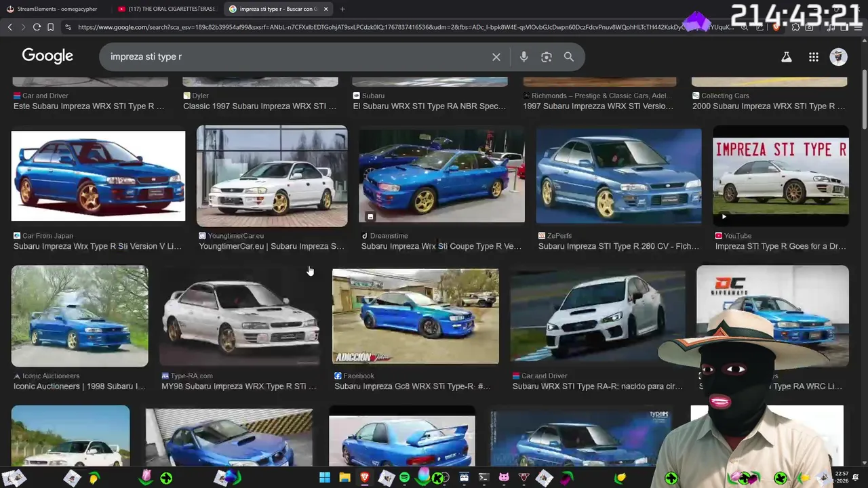This screenshot has width=868, height=488.
Task: Clear the search box with the X icon
Action: tap(496, 57)
